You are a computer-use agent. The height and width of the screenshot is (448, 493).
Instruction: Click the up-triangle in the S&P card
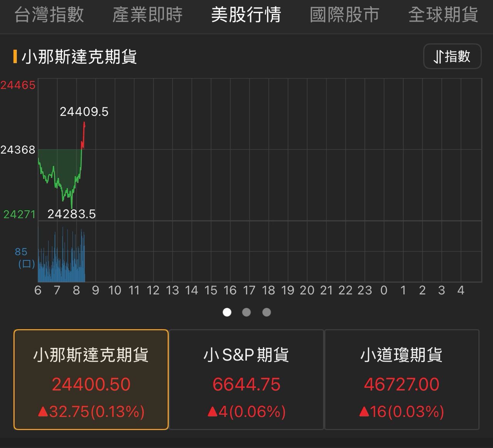tap(212, 412)
